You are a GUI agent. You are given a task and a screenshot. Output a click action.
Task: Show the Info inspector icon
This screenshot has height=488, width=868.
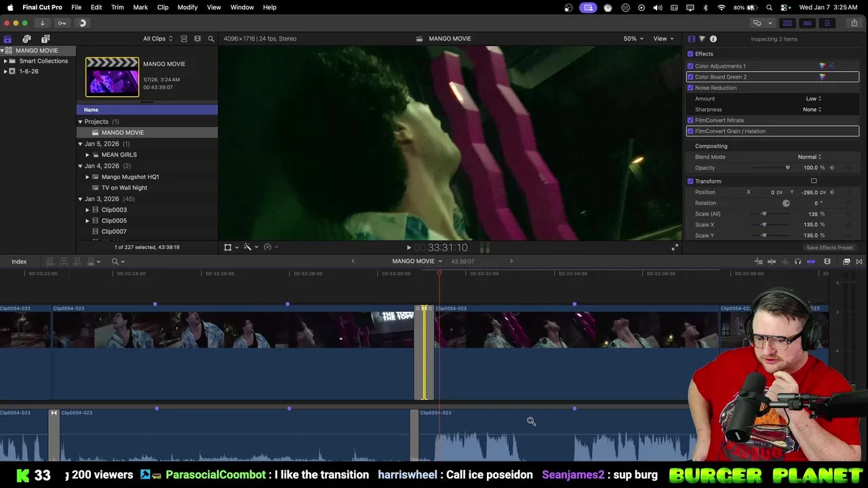713,39
